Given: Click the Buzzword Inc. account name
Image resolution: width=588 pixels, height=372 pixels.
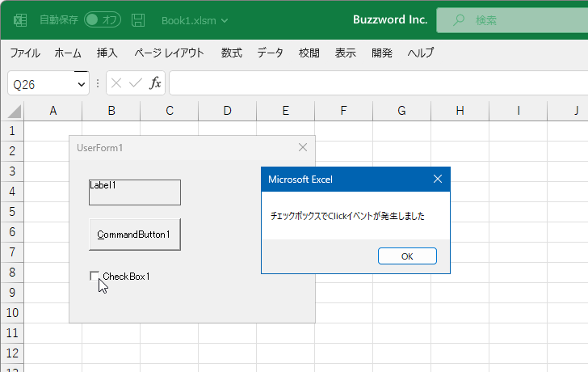Looking at the screenshot, I should [x=390, y=20].
